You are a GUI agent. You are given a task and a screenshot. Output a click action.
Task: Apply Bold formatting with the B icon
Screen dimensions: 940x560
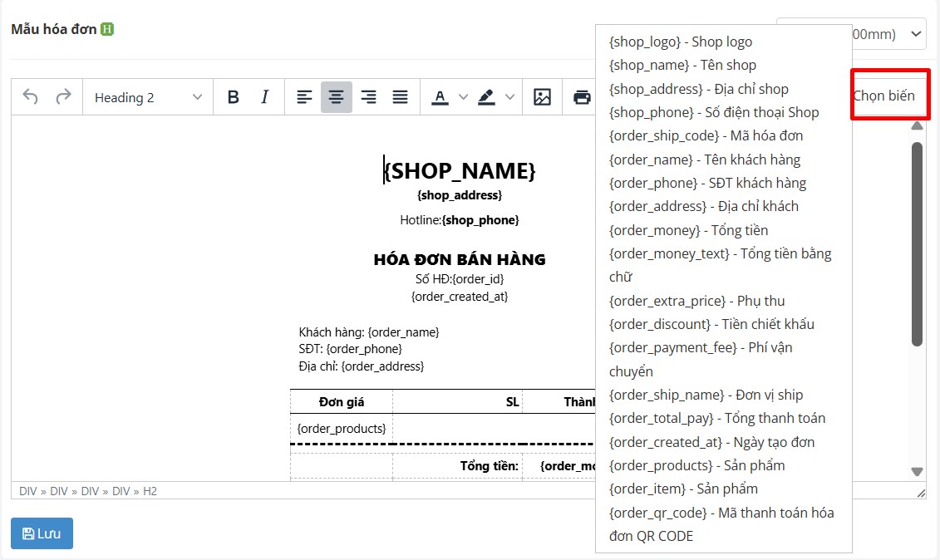[x=233, y=96]
